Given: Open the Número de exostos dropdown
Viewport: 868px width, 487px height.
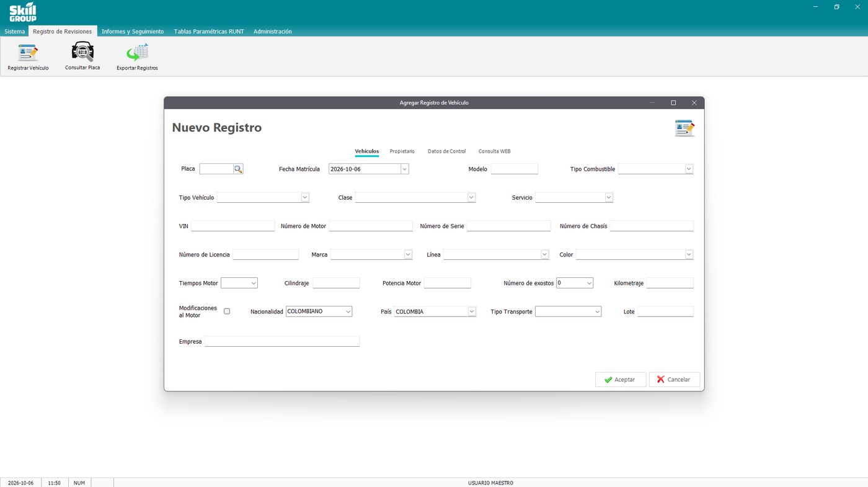Looking at the screenshot, I should point(589,283).
